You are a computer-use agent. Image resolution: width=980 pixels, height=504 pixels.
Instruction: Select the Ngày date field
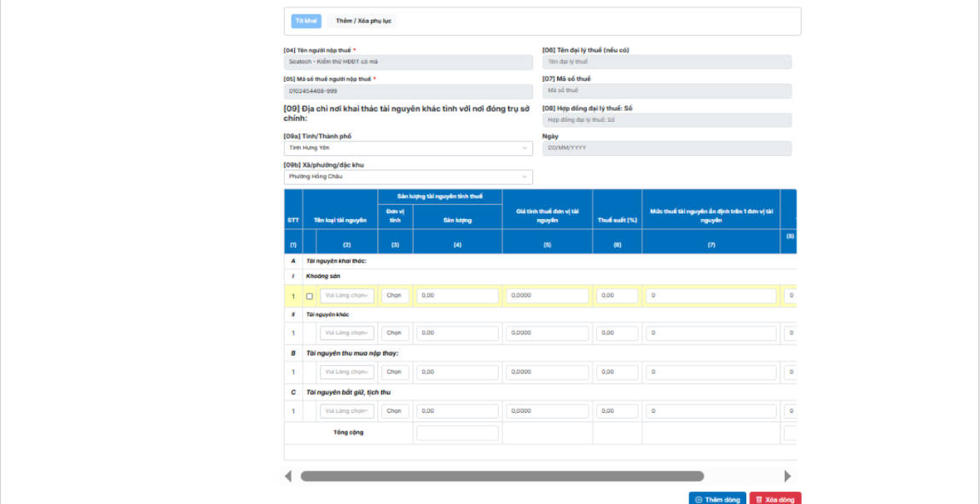point(666,148)
